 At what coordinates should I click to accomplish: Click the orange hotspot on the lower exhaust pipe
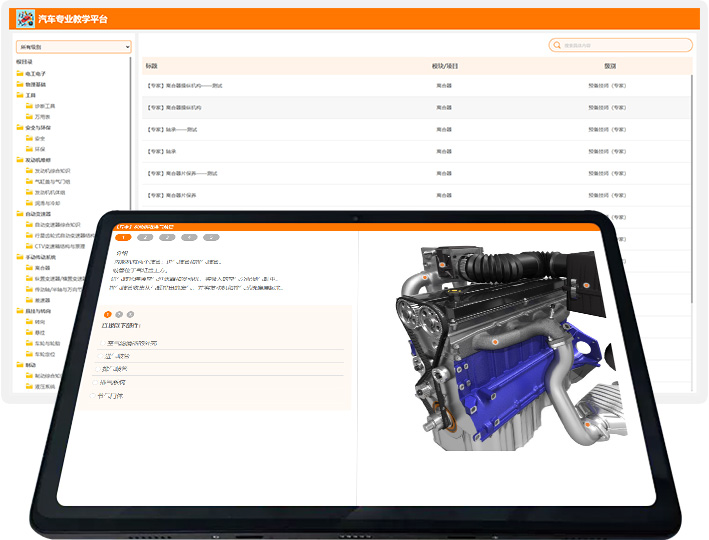tap(587, 424)
